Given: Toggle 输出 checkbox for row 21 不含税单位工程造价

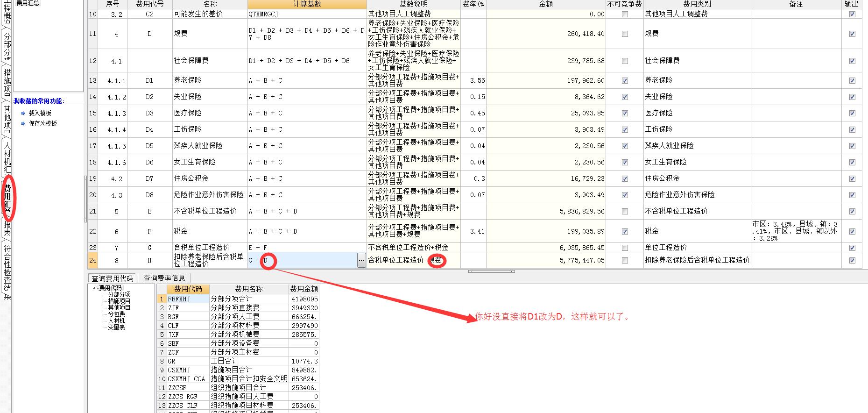Looking at the screenshot, I should (x=852, y=211).
